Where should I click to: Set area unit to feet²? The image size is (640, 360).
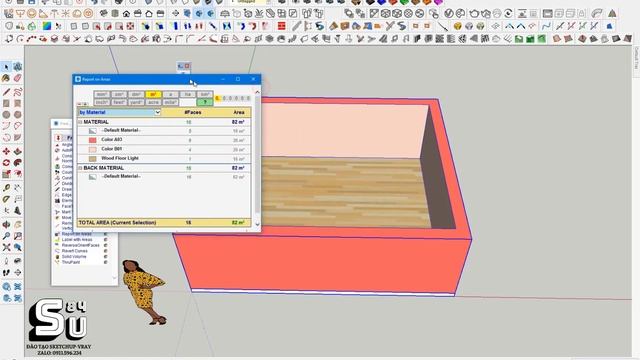pos(119,102)
